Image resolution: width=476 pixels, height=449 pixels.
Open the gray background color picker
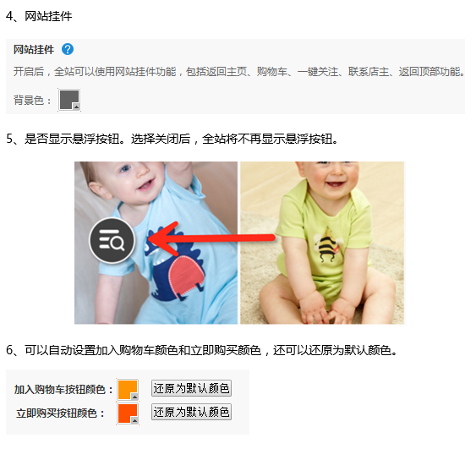tap(69, 100)
